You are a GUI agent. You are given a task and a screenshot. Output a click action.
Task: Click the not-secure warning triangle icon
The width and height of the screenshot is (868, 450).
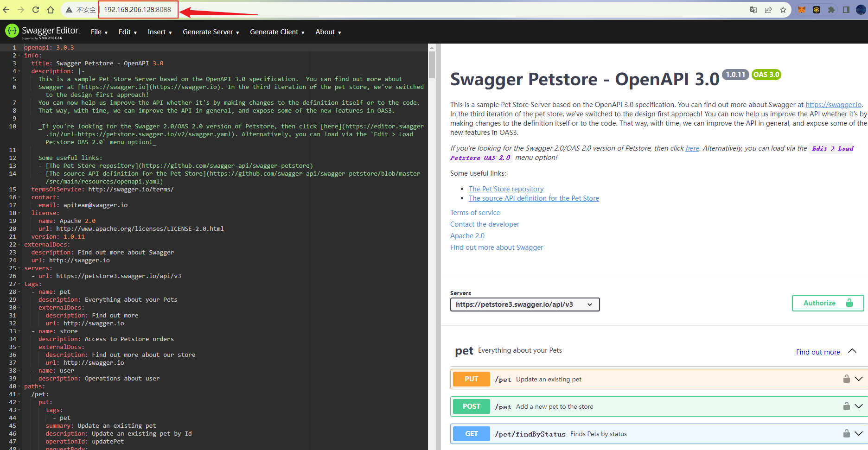[x=69, y=10]
